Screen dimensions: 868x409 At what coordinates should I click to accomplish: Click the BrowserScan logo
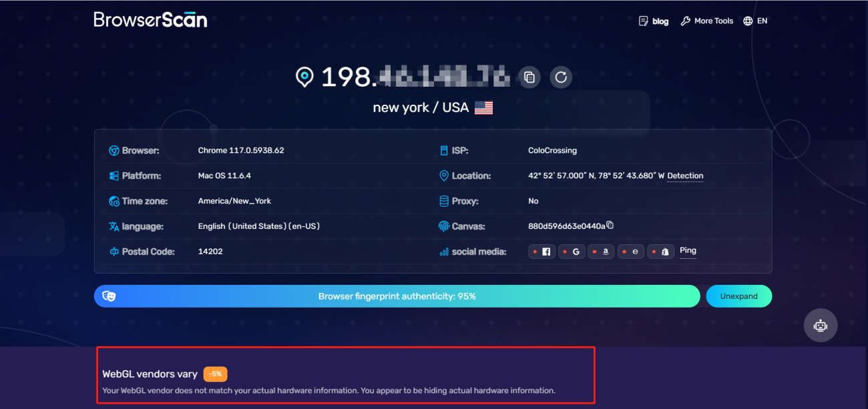pyautogui.click(x=150, y=19)
